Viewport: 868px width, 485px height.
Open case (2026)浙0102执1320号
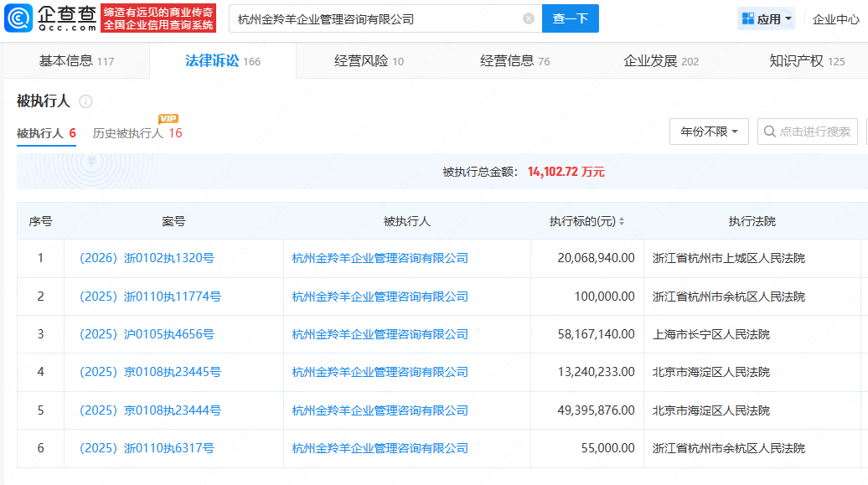tap(147, 258)
